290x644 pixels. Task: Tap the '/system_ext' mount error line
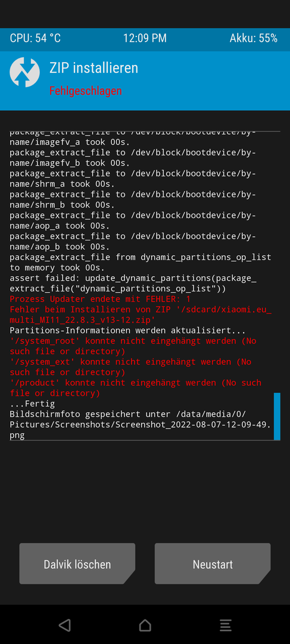pos(130,367)
